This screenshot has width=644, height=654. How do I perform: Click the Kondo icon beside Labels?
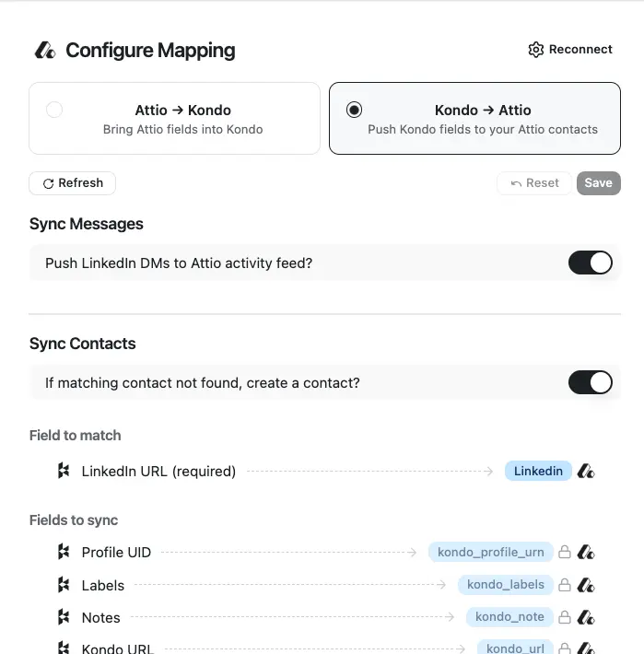tap(64, 585)
